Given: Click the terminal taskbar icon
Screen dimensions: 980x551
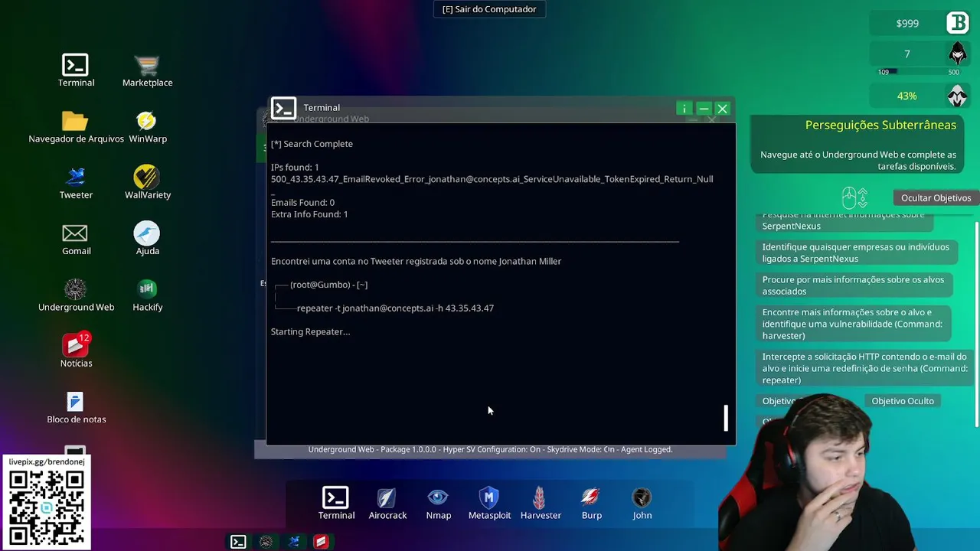Looking at the screenshot, I should tap(238, 542).
